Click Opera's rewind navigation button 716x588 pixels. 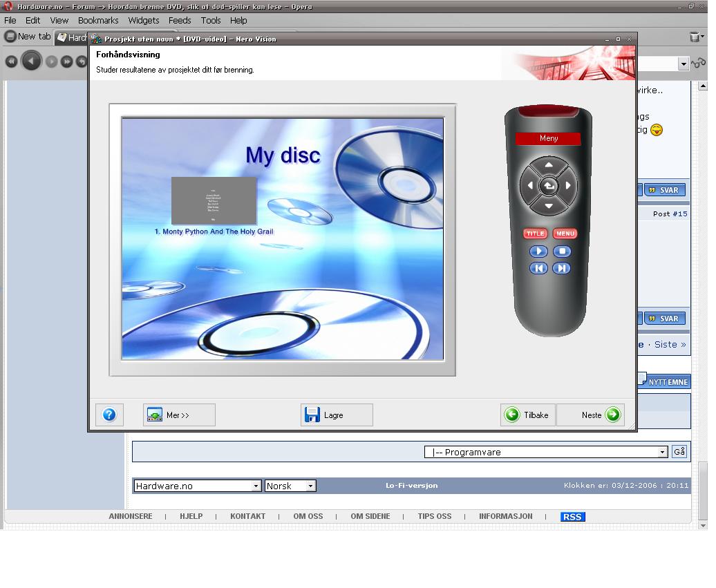tap(12, 61)
